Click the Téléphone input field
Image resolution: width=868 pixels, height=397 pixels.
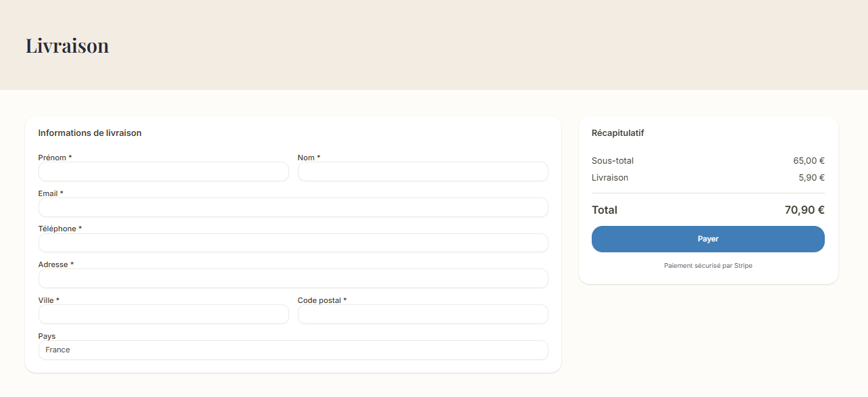point(294,243)
